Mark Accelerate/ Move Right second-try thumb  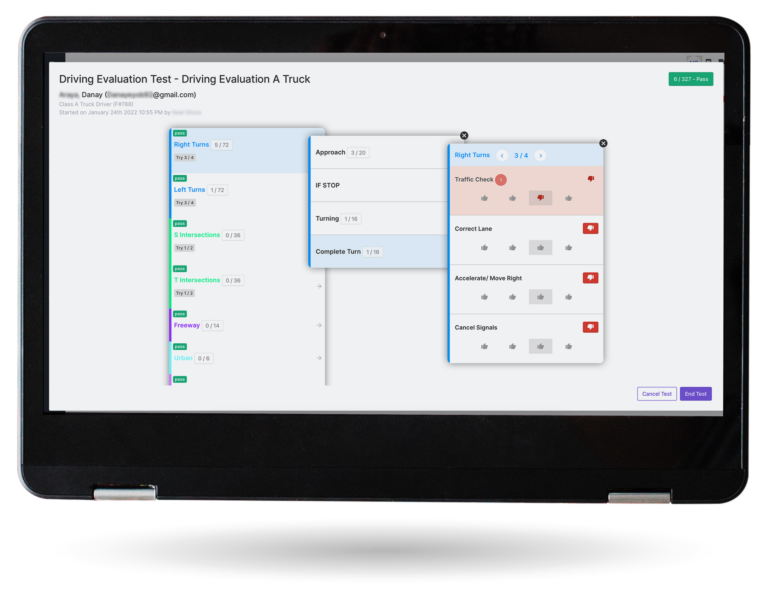[x=512, y=297]
